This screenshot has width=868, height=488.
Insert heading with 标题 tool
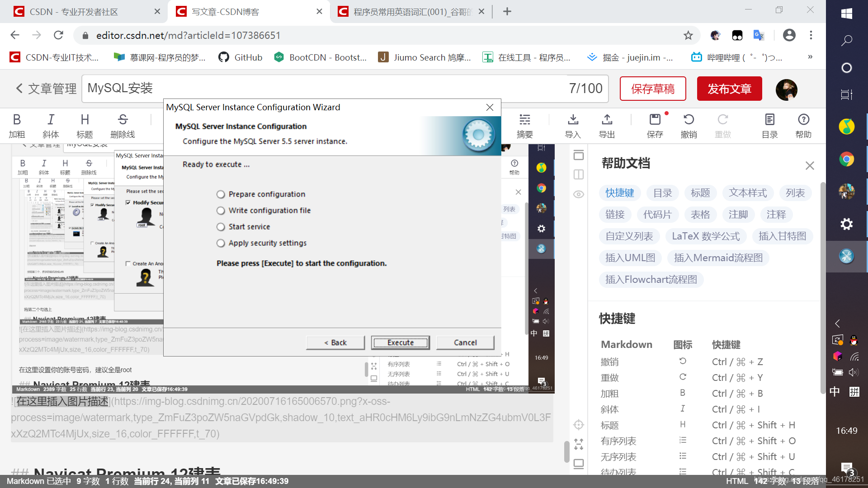85,126
